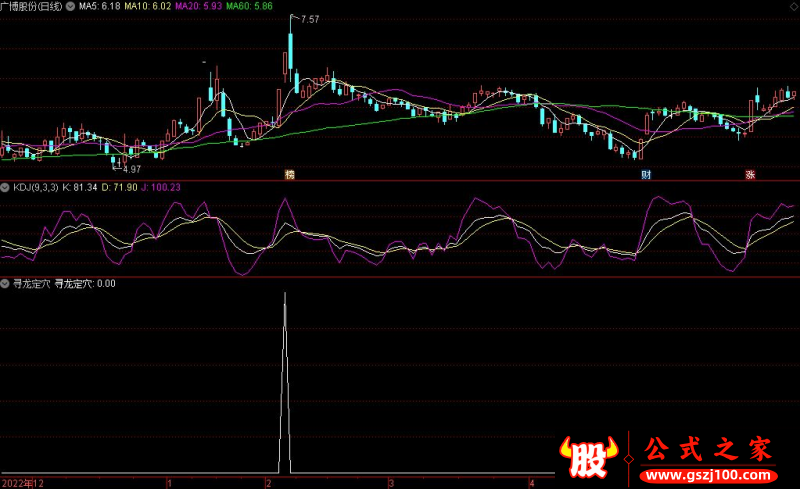Select the MA10 moving average label

(148, 6)
